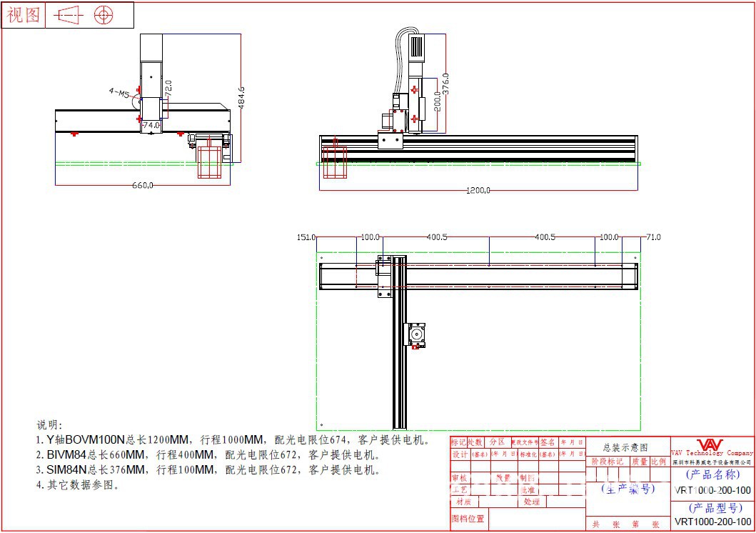756x533 pixels.
Task: Click the 151.0 dimension label
Action: [x=306, y=237]
